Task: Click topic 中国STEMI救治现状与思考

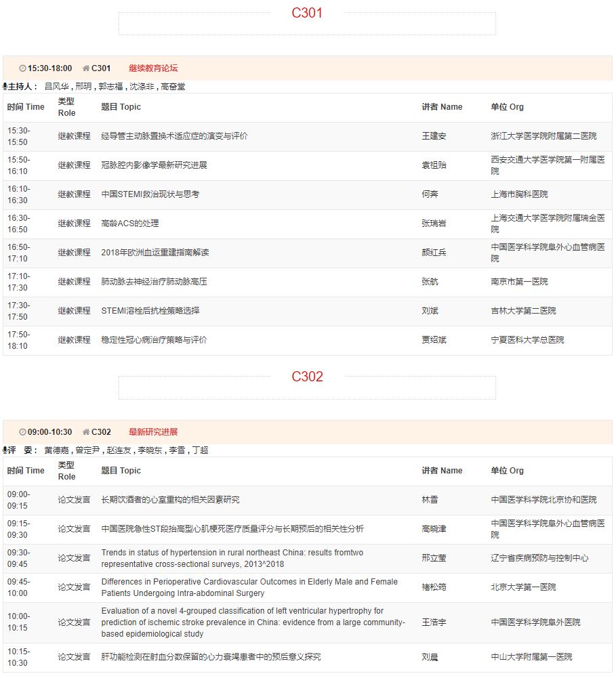Action: (150, 194)
